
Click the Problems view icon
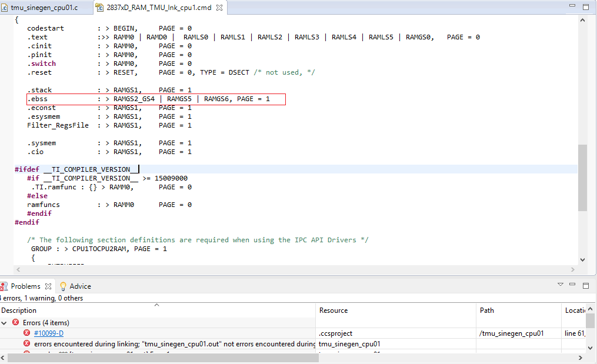coord(4,286)
